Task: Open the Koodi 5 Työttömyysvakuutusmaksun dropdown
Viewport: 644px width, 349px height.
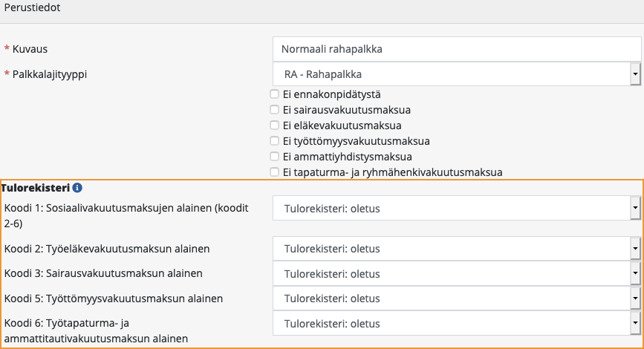Action: pos(456,299)
